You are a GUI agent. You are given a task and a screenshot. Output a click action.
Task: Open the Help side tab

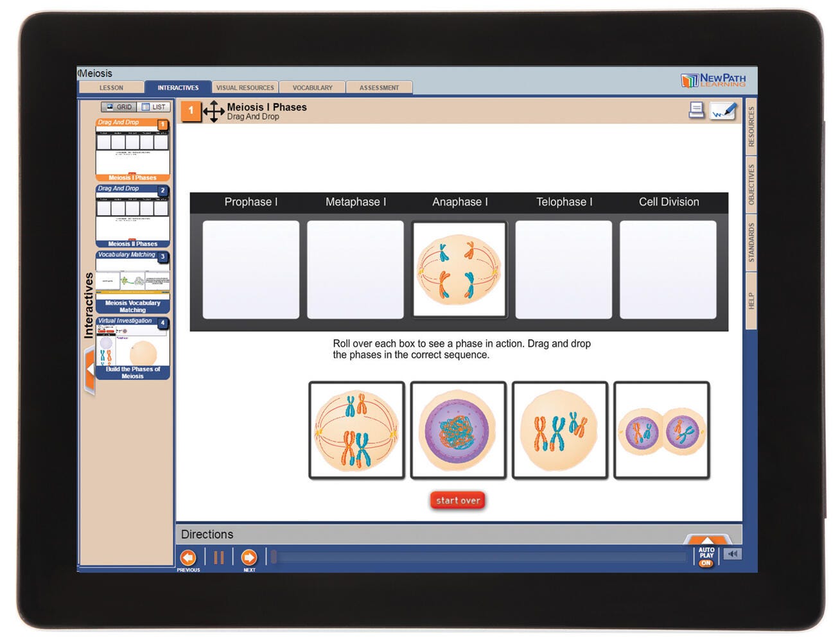(x=751, y=300)
